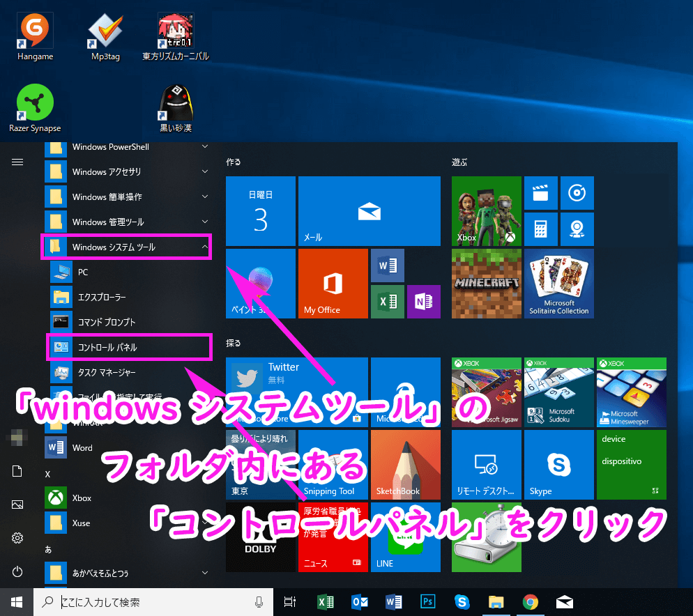The image size is (693, 616).
Task: Open コントロール パネル in the app list
Action: point(130,347)
